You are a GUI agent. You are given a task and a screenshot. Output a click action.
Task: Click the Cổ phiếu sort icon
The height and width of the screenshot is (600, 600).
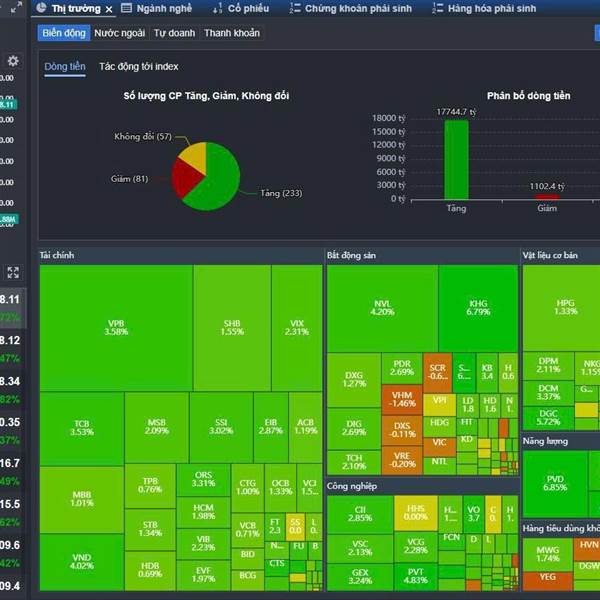217,8
